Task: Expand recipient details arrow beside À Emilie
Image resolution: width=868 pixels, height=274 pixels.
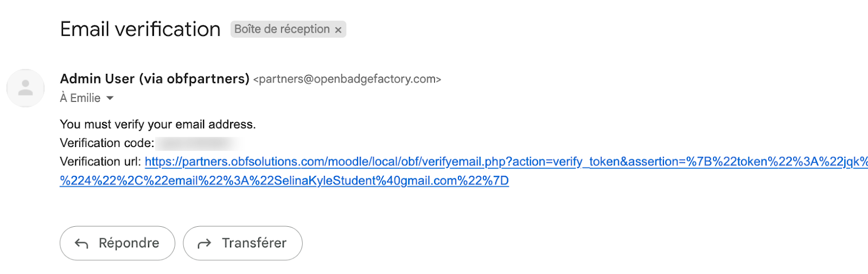Action: click(110, 98)
